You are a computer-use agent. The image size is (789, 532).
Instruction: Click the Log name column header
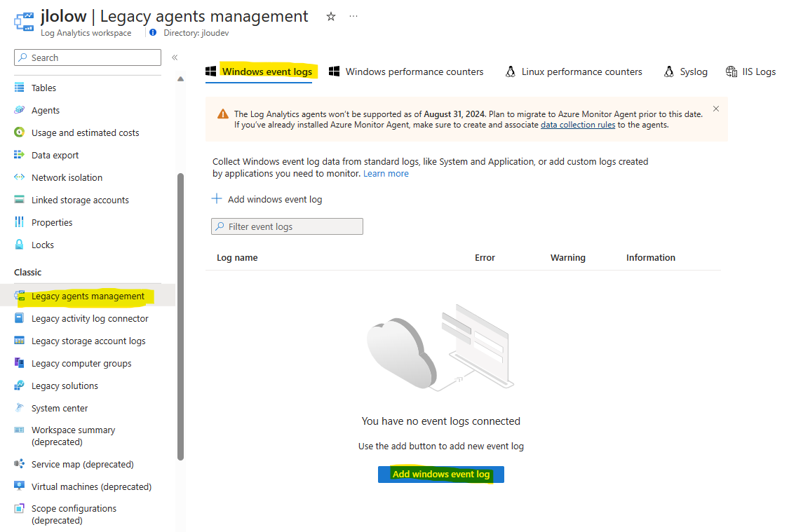[237, 257]
